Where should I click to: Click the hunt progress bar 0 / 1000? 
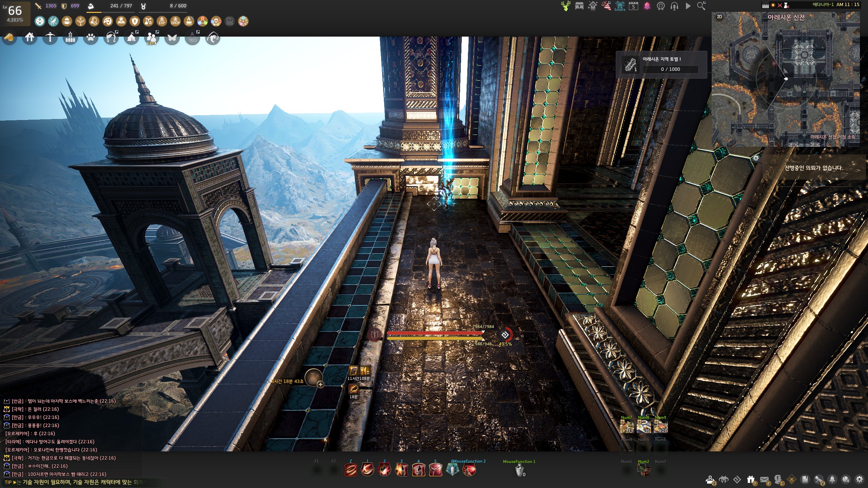pyautogui.click(x=670, y=69)
